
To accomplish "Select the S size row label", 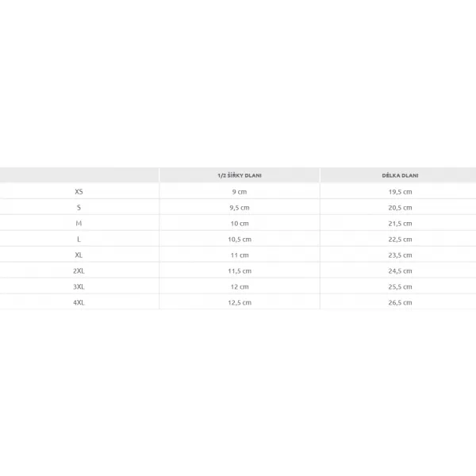I will point(79,207).
